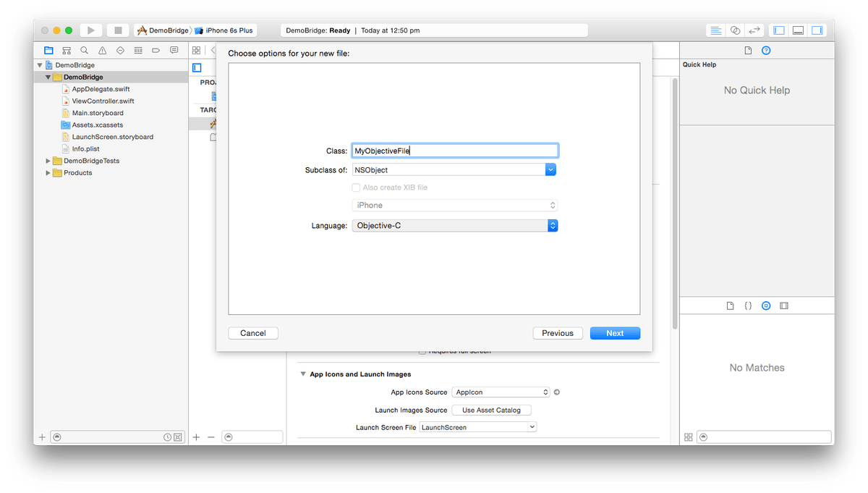Open the Symbol navigator

[67, 51]
